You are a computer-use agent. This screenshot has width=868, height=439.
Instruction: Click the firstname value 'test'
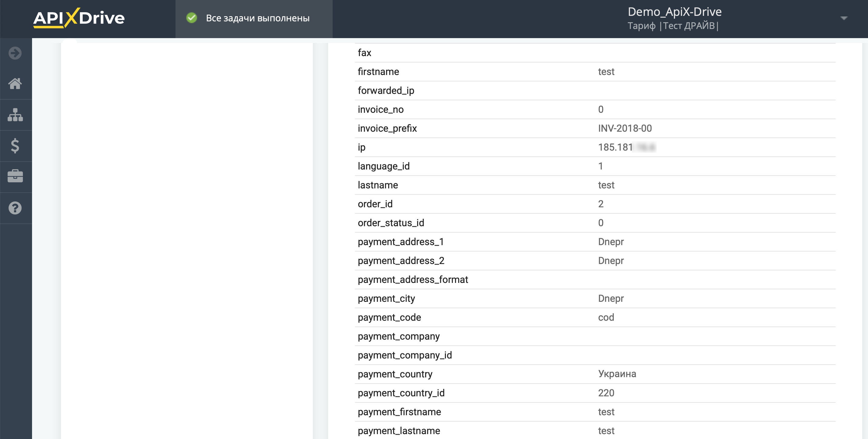coord(606,72)
